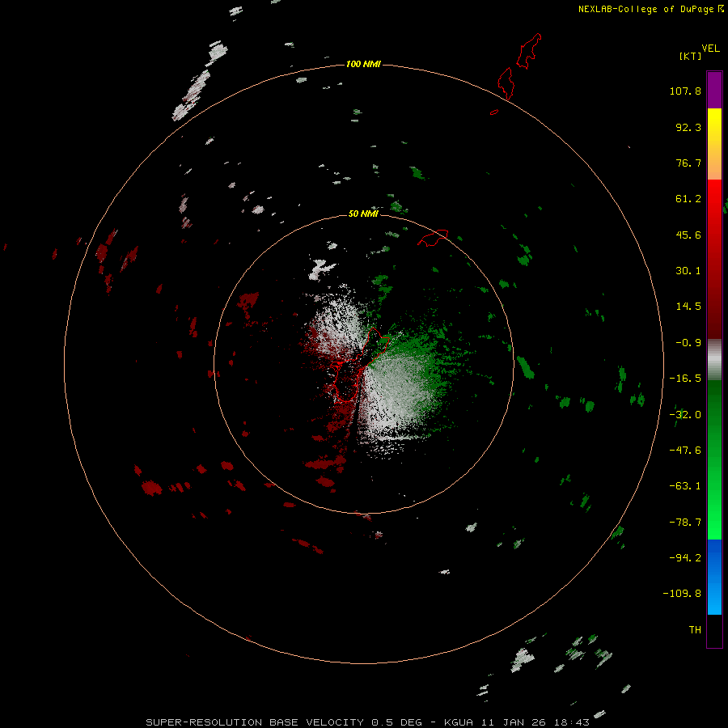
Task: Click the 50 NMI range ring label
Action: (x=363, y=214)
